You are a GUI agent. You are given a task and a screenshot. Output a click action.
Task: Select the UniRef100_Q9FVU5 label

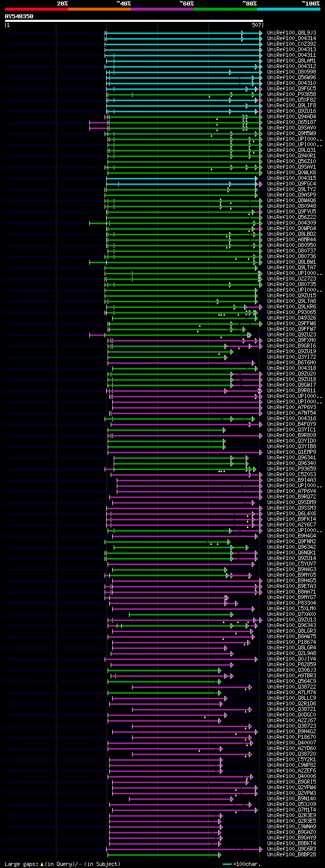[291, 211]
